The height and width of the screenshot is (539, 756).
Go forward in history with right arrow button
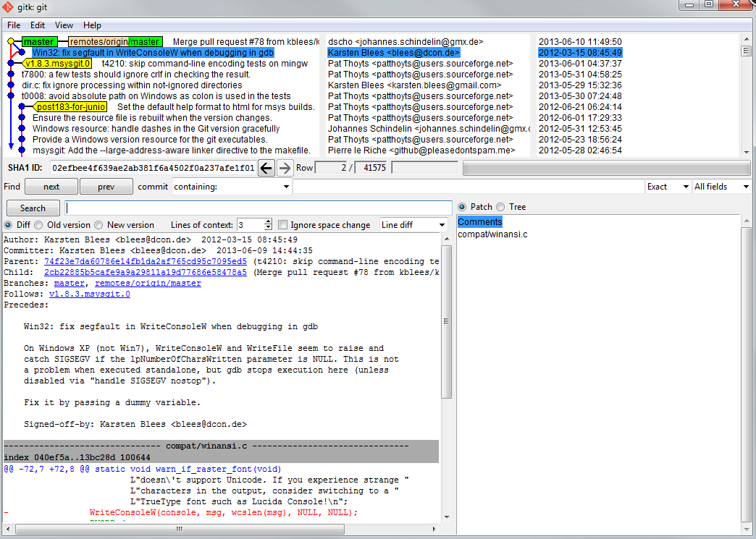tap(285, 168)
